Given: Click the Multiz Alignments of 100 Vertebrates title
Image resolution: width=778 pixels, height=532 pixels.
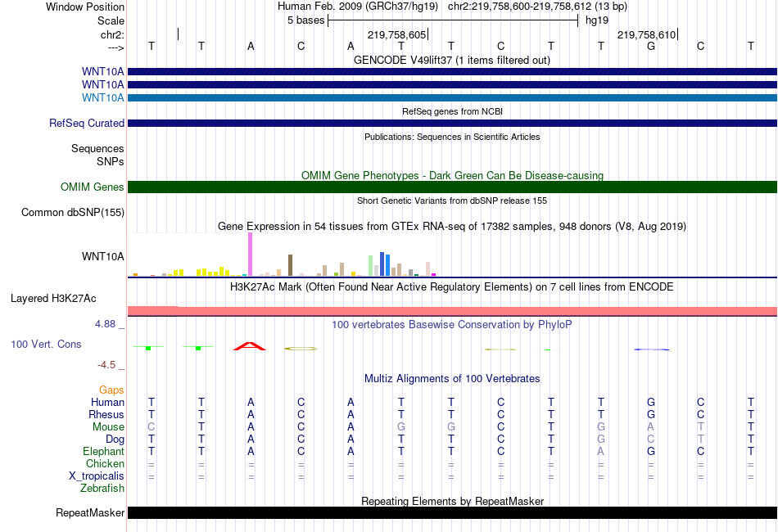Looking at the screenshot, I should (452, 379).
